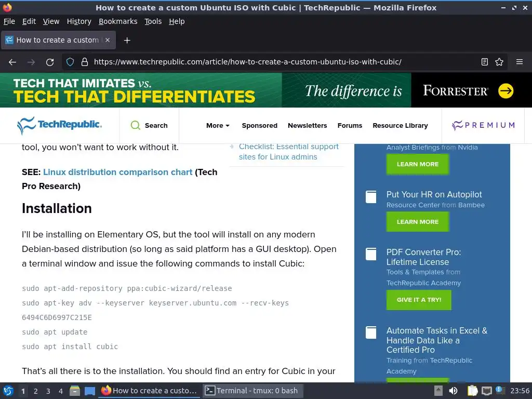Image resolution: width=532 pixels, height=399 pixels.
Task: Click LEARN MORE under Put Your HR on Autopilot
Action: (x=418, y=222)
